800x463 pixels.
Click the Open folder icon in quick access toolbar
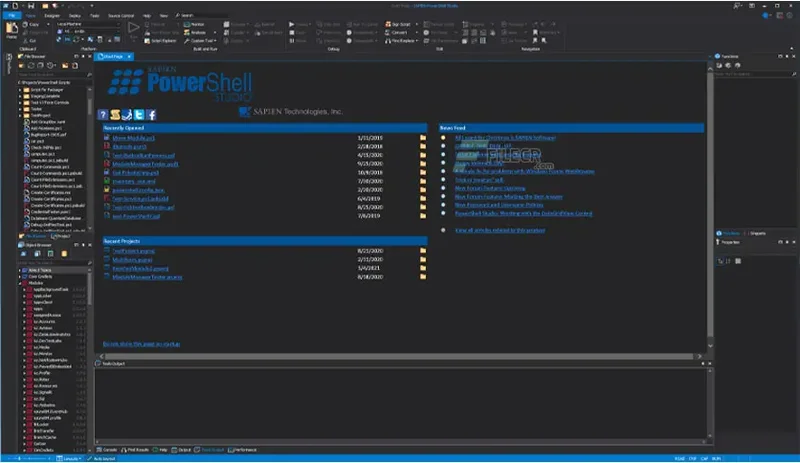pos(45,6)
